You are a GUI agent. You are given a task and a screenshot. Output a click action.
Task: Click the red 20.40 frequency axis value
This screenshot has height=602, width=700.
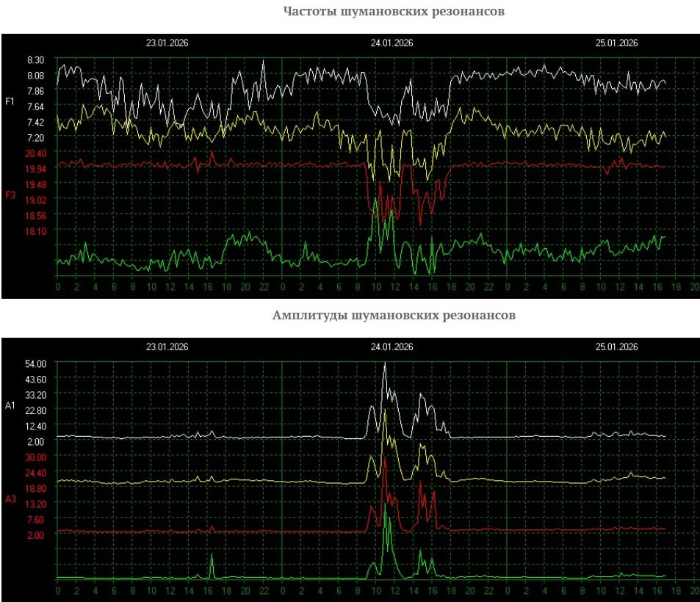pyautogui.click(x=36, y=153)
